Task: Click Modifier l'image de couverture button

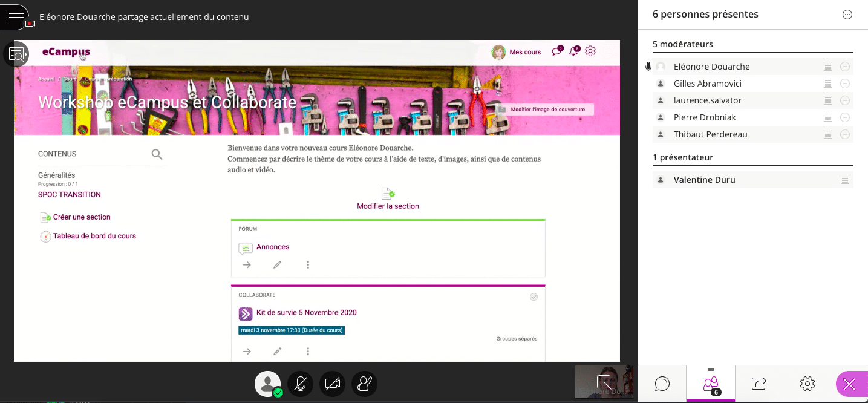Action: [545, 110]
